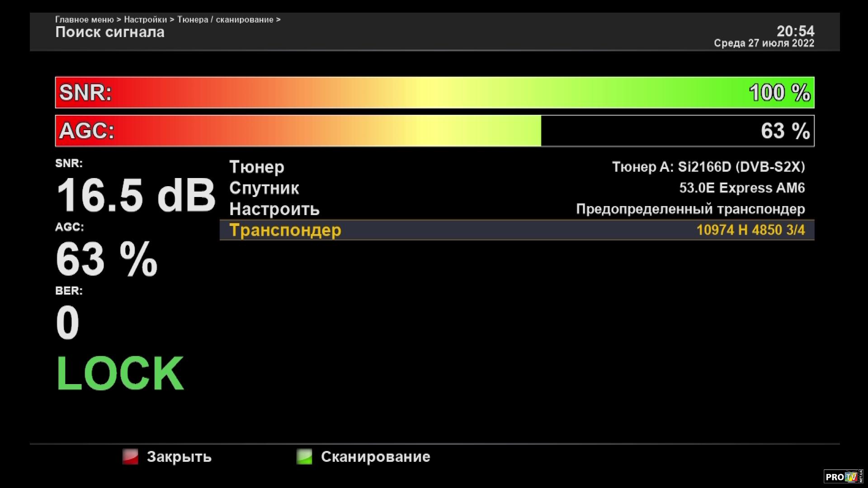Select the Тюнер settings row
This screenshot has width=868, height=488.
click(257, 167)
